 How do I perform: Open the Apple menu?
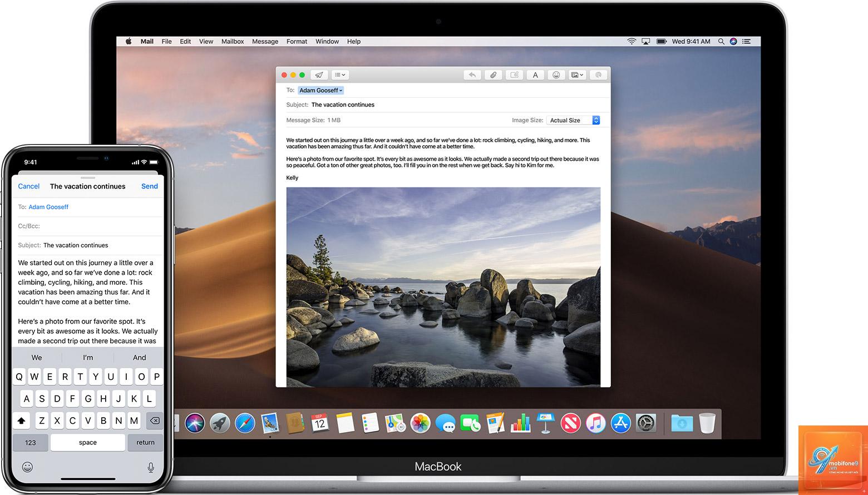coord(129,41)
